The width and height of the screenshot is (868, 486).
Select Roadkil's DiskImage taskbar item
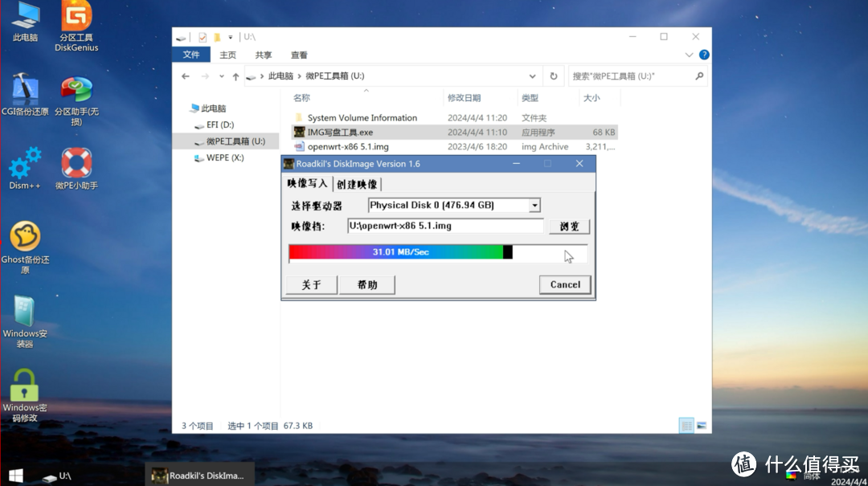point(200,476)
